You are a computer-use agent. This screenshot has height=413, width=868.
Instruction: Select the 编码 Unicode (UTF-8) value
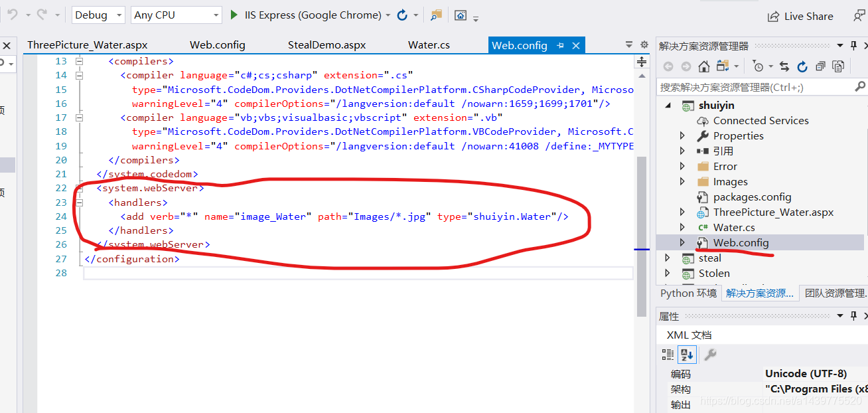point(806,374)
